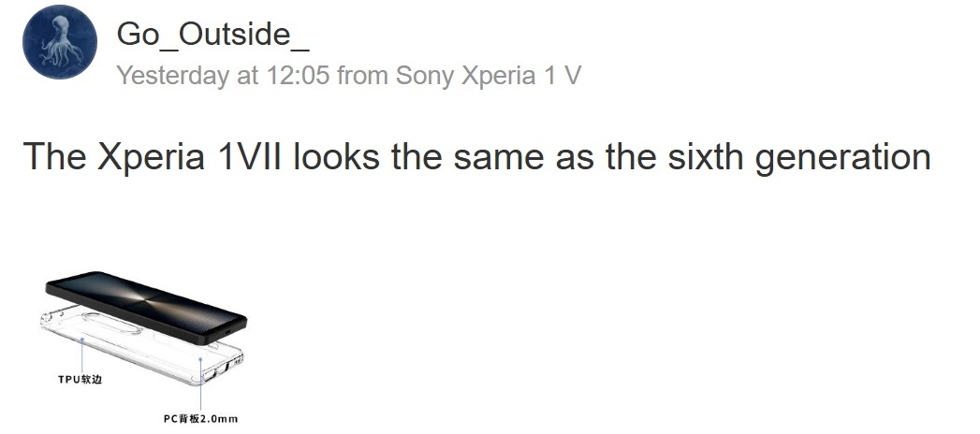The width and height of the screenshot is (980, 434).
Task: Click the blue callout dot above TPU label
Action: (x=81, y=340)
